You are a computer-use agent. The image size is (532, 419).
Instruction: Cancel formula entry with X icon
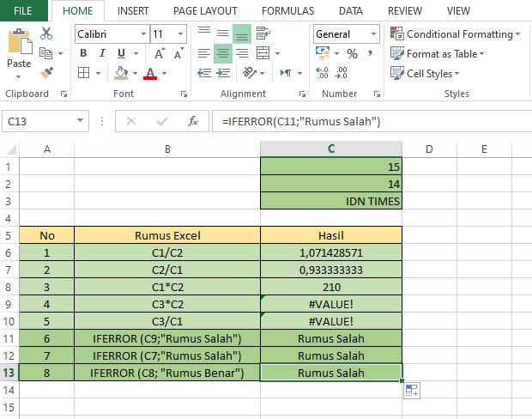click(131, 121)
